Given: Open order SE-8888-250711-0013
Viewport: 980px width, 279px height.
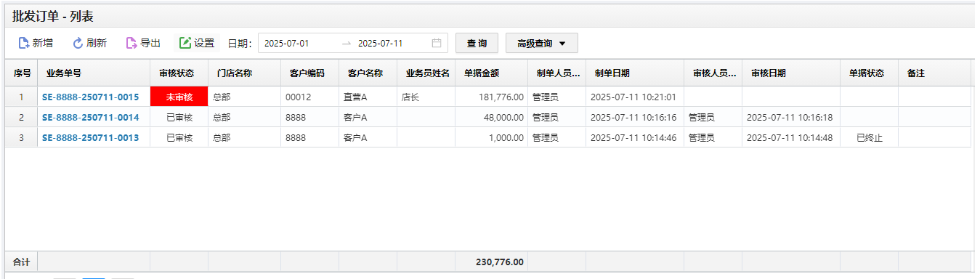Looking at the screenshot, I should (x=90, y=137).
